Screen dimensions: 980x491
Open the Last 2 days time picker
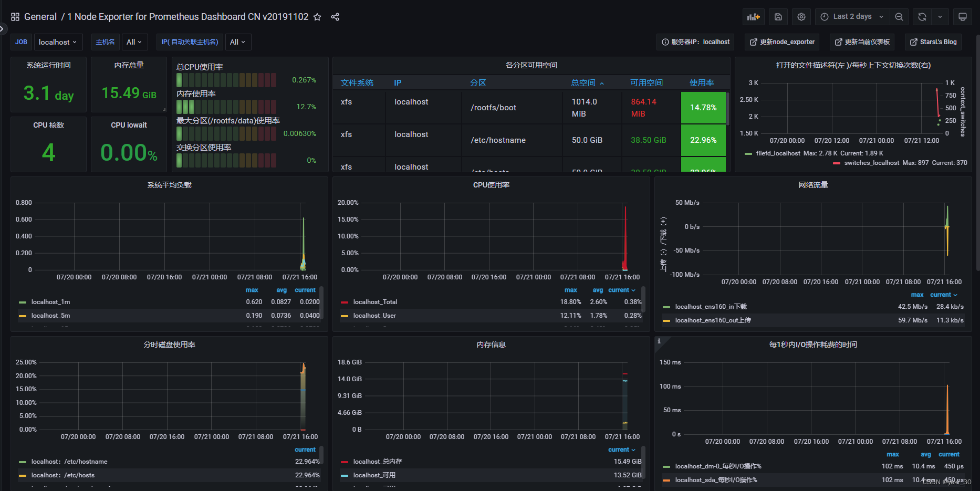[852, 17]
